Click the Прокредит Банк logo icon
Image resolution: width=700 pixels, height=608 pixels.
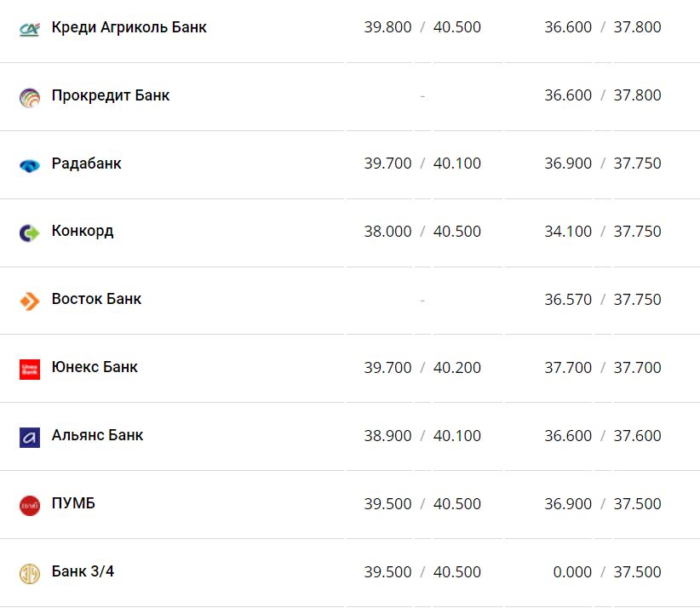[30, 97]
